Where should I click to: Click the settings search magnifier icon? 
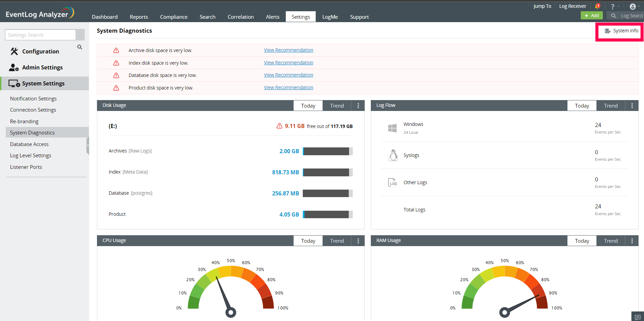click(x=80, y=47)
